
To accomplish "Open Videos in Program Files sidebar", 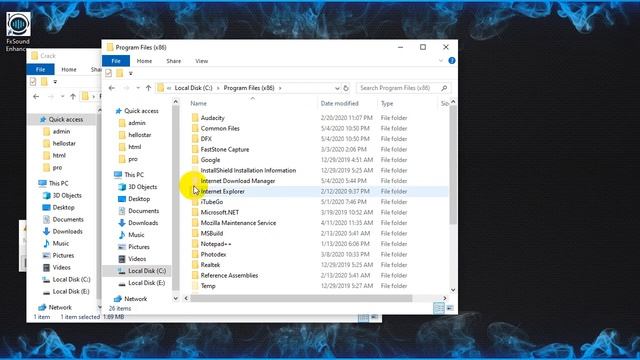I will pyautogui.click(x=137, y=259).
